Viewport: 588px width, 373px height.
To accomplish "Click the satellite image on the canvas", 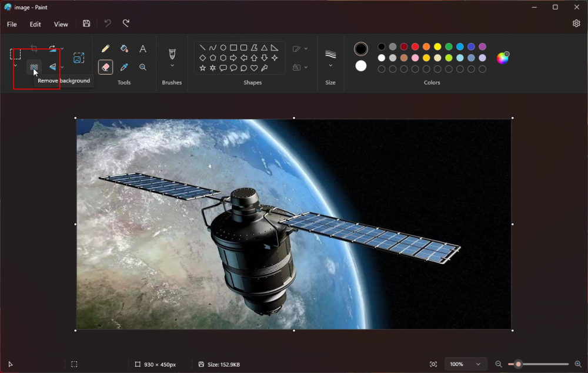I will click(x=293, y=224).
